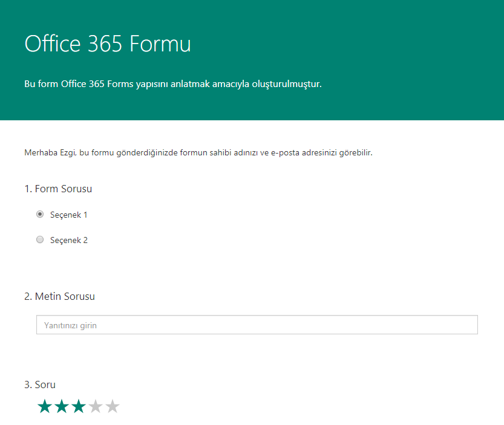
Task: Click the Office 365 Formu title
Action: point(108,44)
